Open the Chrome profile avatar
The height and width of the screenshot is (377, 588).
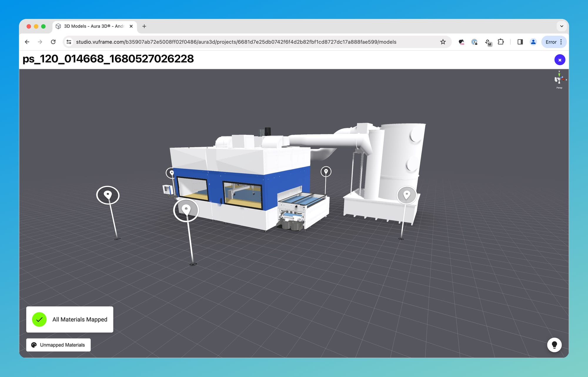click(533, 42)
